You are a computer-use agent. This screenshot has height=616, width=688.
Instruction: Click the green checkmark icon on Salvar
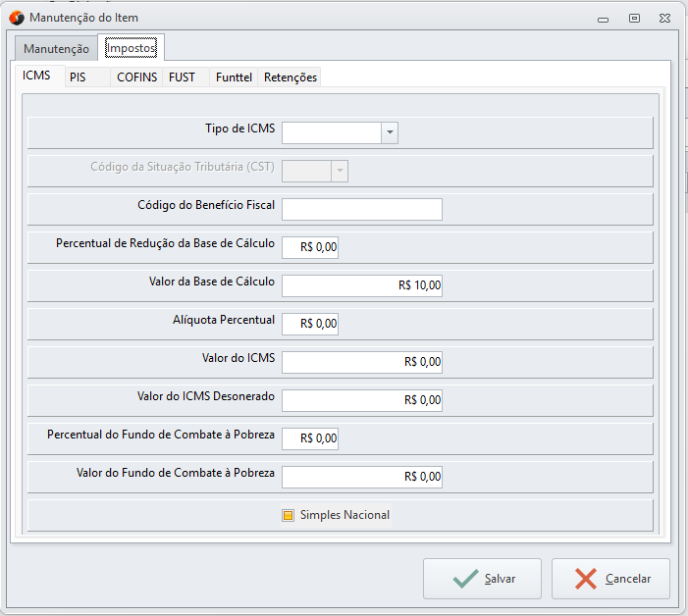click(x=465, y=579)
